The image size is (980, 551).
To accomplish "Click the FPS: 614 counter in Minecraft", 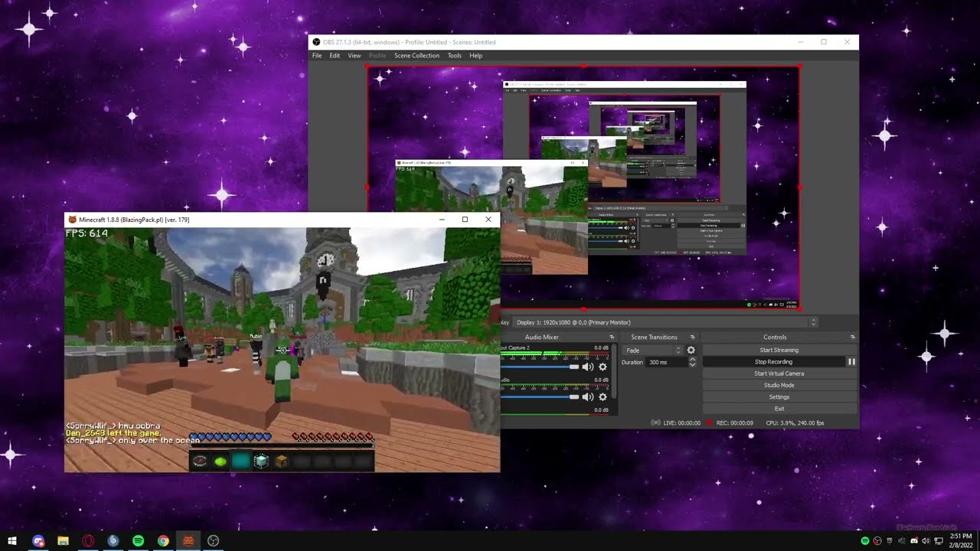I will (87, 233).
